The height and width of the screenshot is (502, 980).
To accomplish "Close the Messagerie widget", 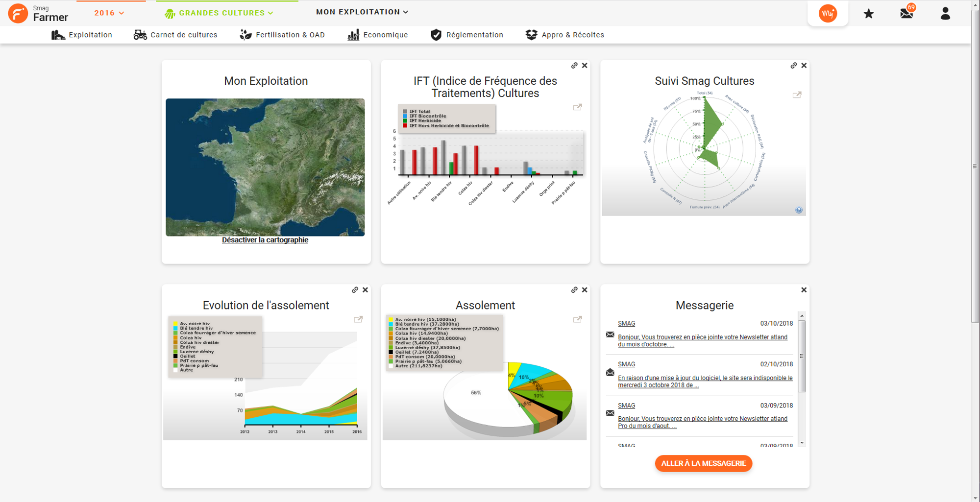I will [x=804, y=290].
